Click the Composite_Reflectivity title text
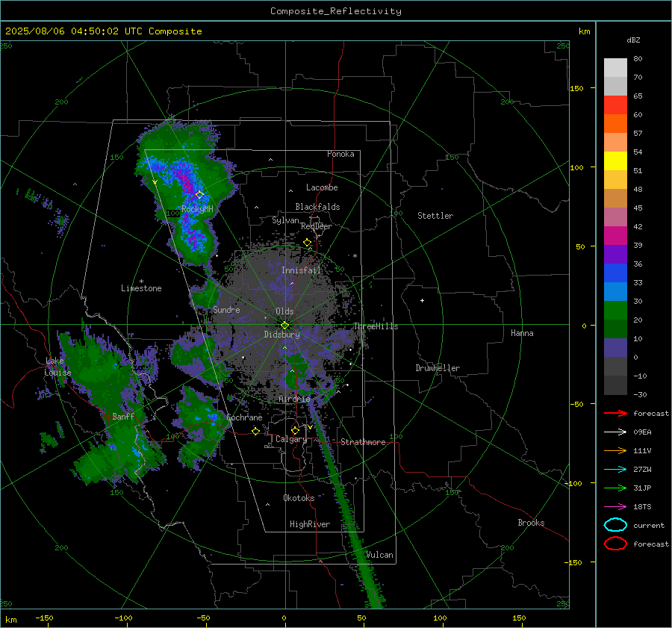672x628 pixels. 336,11
